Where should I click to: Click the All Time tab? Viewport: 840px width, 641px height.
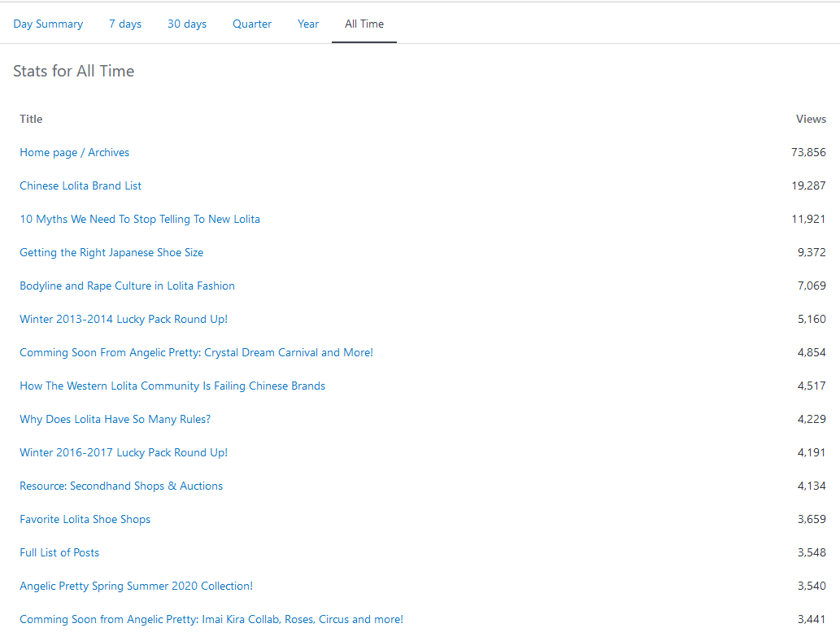click(x=364, y=24)
